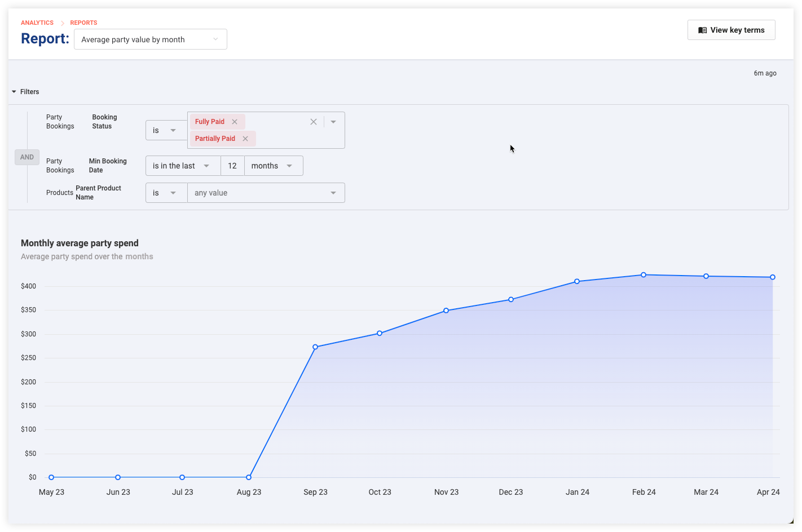Open the Report selector dropdown
802x532 pixels.
coord(151,39)
